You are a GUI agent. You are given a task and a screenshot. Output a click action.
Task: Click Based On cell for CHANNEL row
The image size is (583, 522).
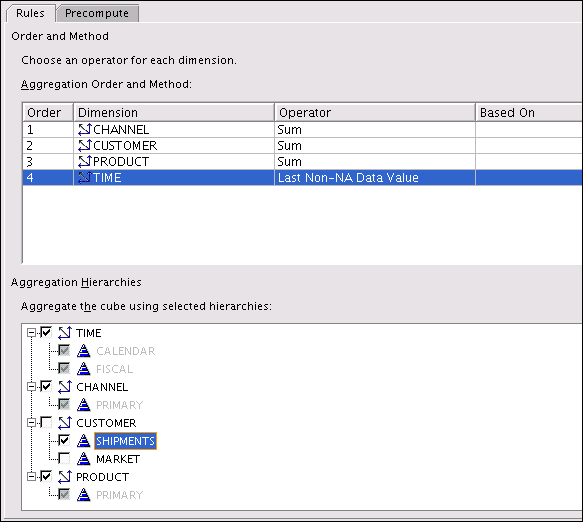(x=529, y=129)
